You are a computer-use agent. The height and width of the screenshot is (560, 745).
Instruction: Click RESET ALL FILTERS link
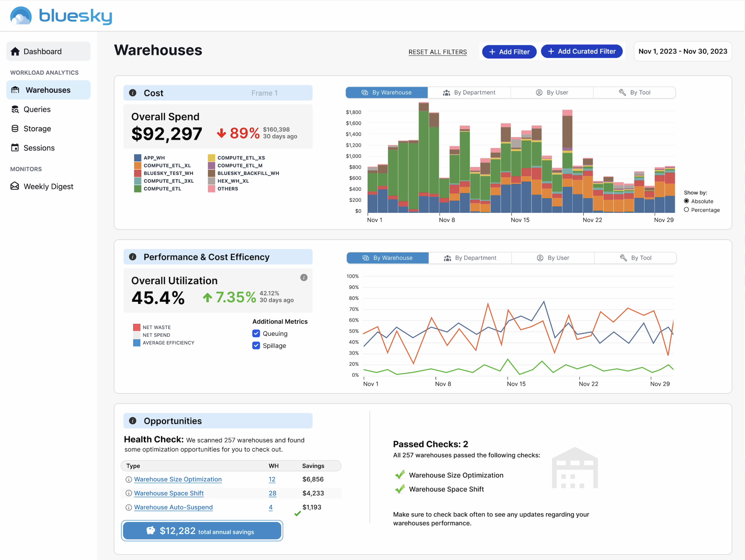(x=437, y=52)
